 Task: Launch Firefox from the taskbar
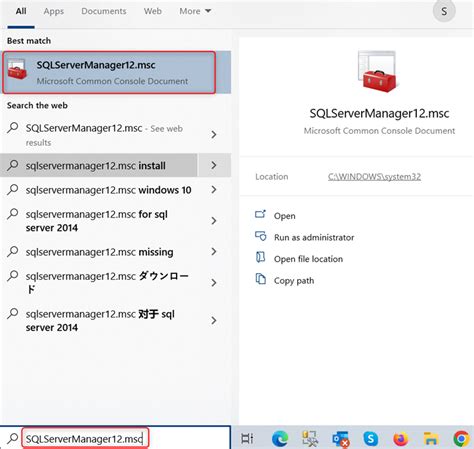[401, 439]
